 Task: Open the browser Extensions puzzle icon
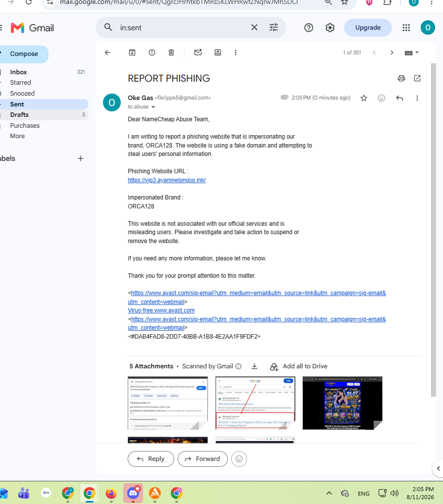point(388,2)
